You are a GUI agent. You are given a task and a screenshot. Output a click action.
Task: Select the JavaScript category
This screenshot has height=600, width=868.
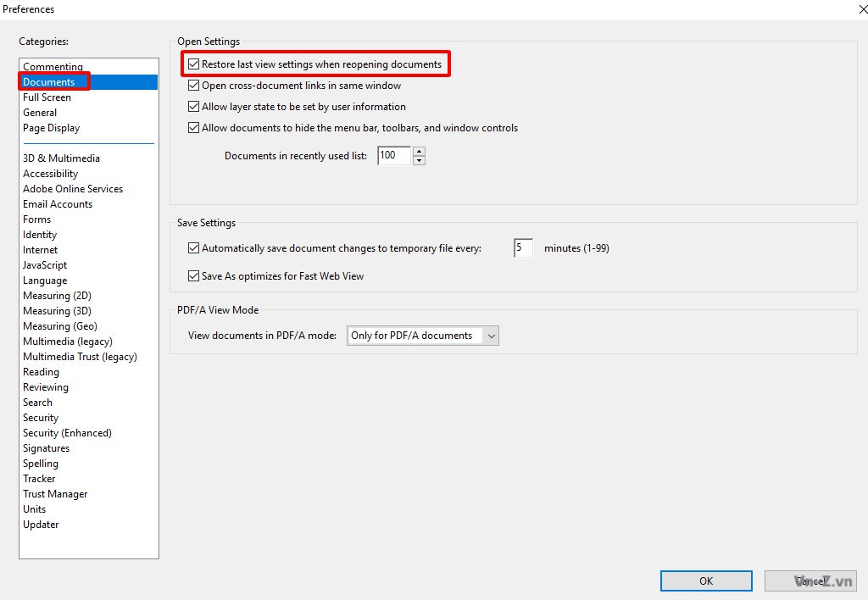click(45, 265)
